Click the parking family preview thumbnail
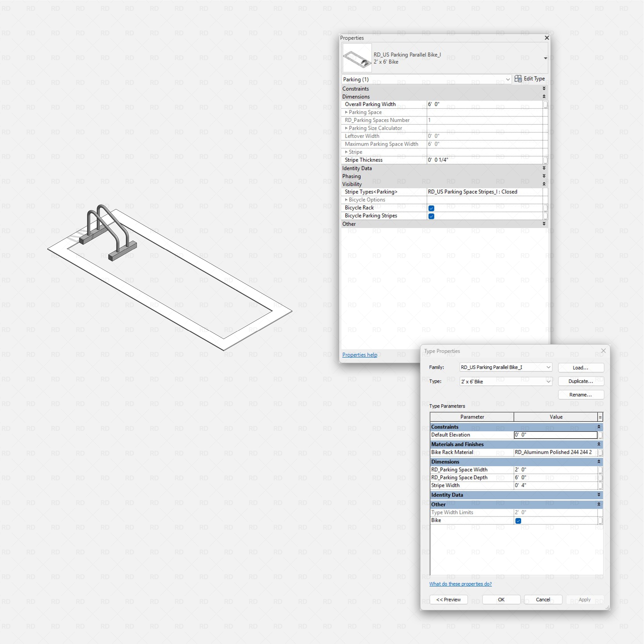Screen dimensions: 644x644 point(357,58)
